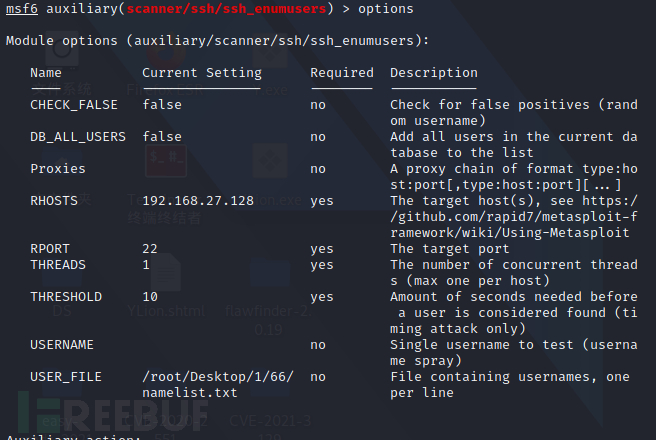The height and width of the screenshot is (440, 656).
Task: Select the RHOSTS value 192.168.27.128
Action: click(198, 201)
